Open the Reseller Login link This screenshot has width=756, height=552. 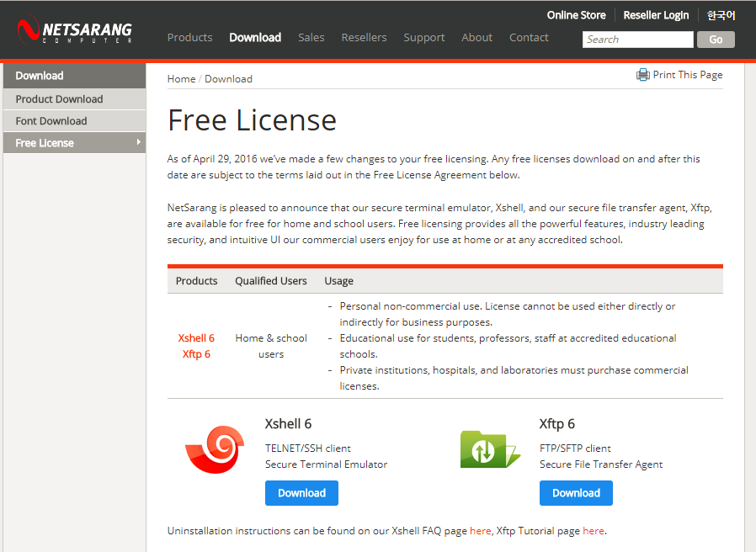656,15
